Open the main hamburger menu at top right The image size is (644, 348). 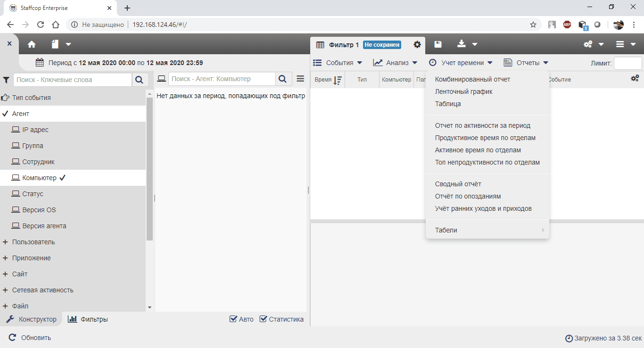626,44
